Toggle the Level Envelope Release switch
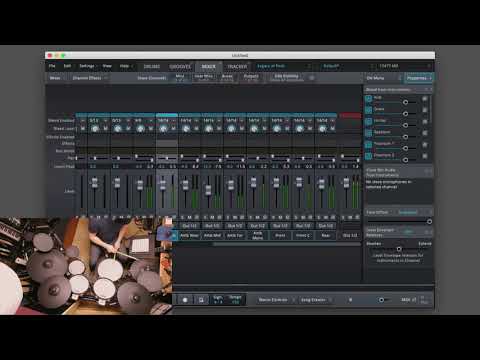This screenshot has height=360, width=480. click(x=408, y=231)
